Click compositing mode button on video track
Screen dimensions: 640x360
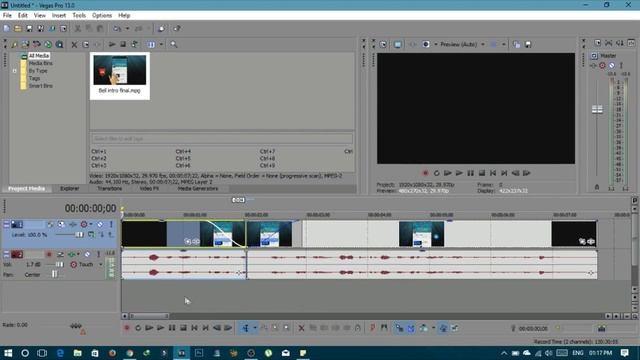click(x=91, y=235)
